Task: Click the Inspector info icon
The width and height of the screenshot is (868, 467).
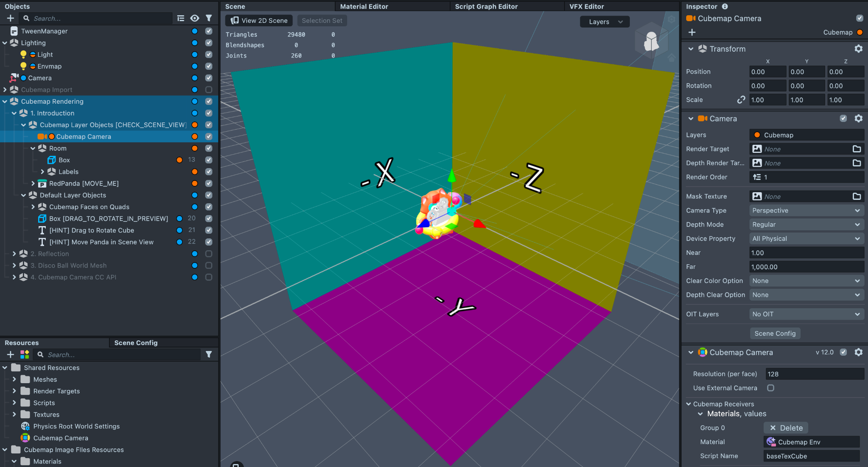Action: (725, 6)
